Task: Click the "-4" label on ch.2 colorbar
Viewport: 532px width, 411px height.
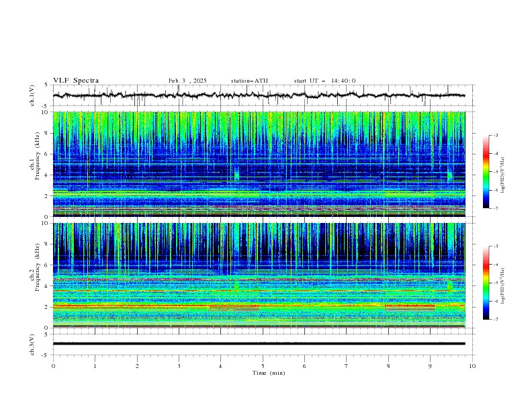Action: pos(495,265)
